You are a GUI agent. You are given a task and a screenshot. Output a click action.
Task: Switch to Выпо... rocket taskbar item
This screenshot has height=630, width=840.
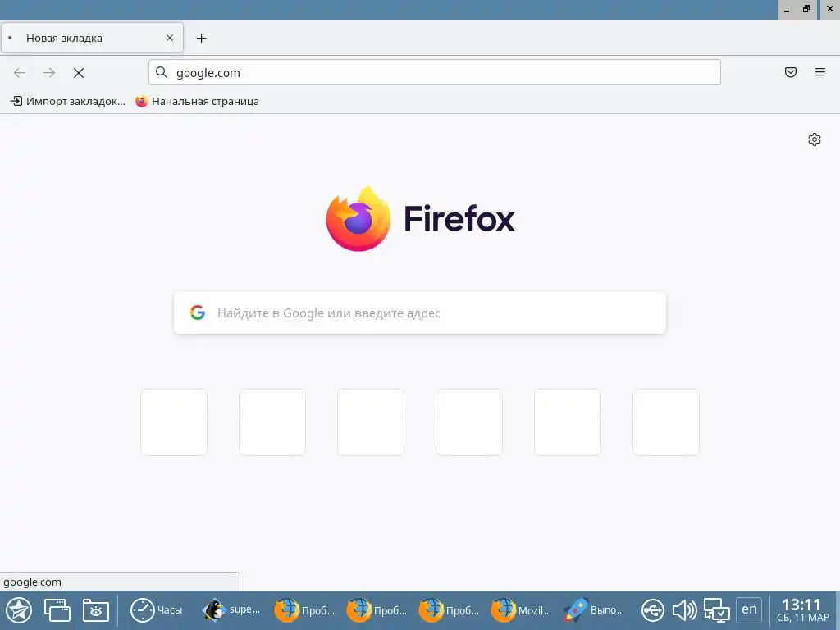click(594, 610)
